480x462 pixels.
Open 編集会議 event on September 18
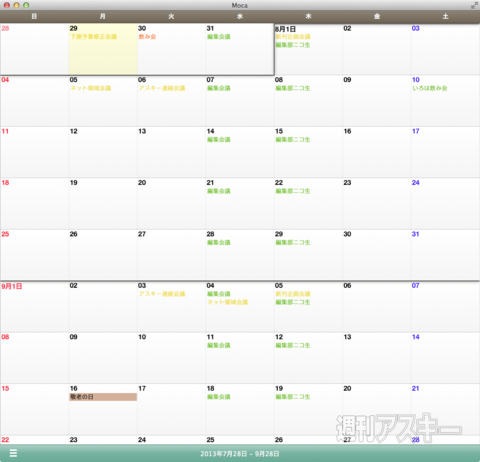pos(219,397)
